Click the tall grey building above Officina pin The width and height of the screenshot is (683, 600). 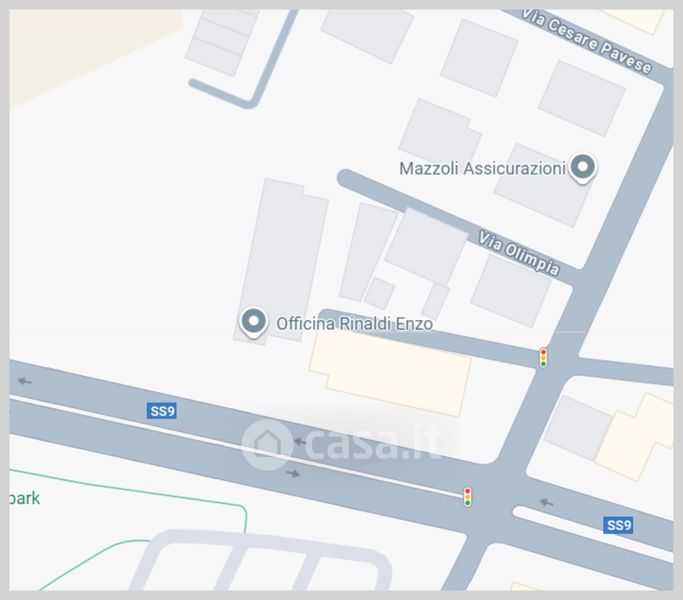[x=281, y=257]
